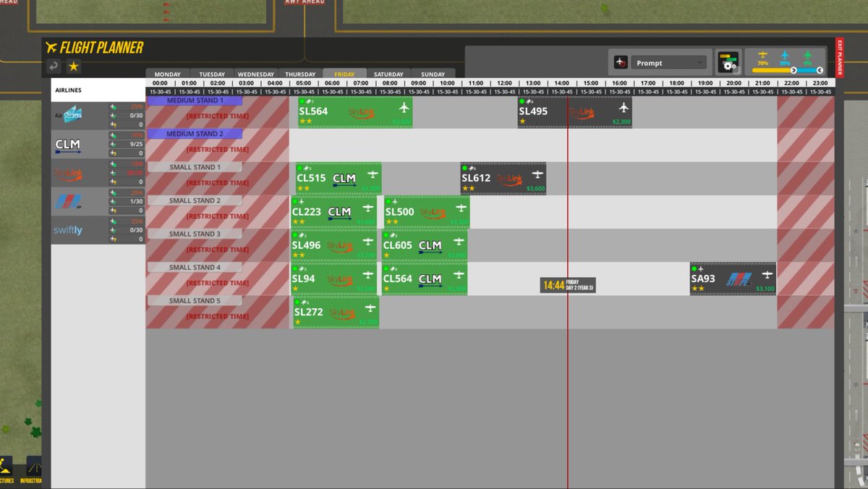Click the undo arrow in the Flight Planner header
The width and height of the screenshot is (868, 489).
[54, 66]
